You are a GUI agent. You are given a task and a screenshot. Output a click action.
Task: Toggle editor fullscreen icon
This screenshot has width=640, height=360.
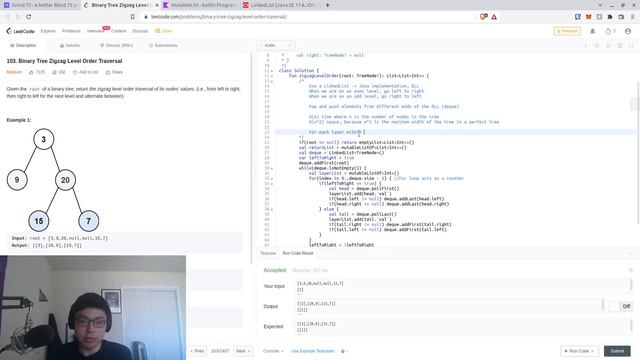(631, 45)
